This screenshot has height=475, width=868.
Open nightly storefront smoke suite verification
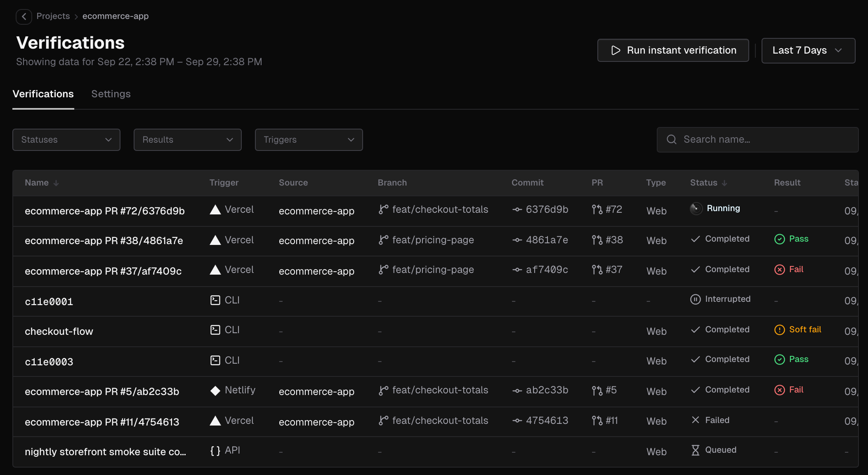106,452
